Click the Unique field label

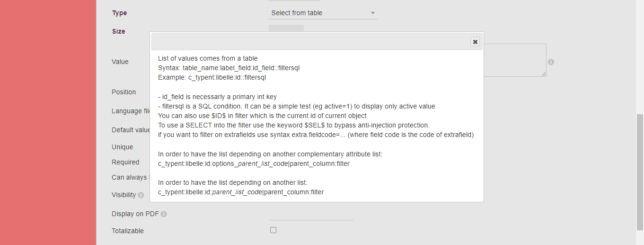click(x=123, y=147)
